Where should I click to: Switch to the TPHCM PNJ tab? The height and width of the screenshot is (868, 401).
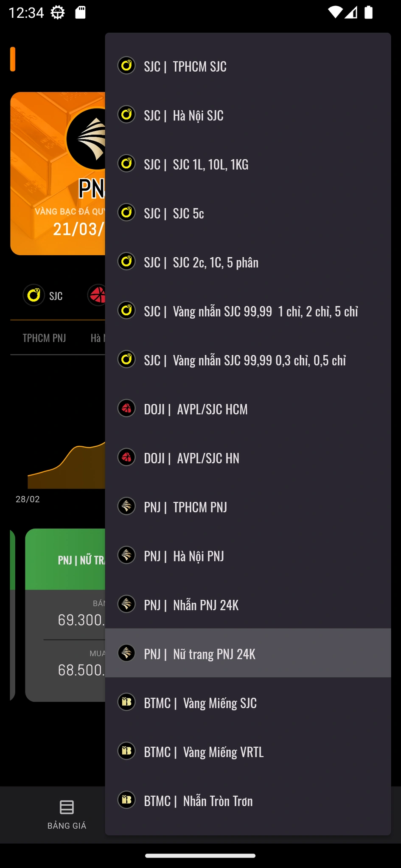click(x=44, y=338)
